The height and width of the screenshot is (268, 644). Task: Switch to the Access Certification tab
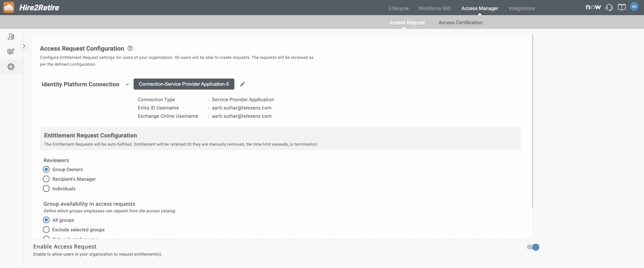[460, 22]
